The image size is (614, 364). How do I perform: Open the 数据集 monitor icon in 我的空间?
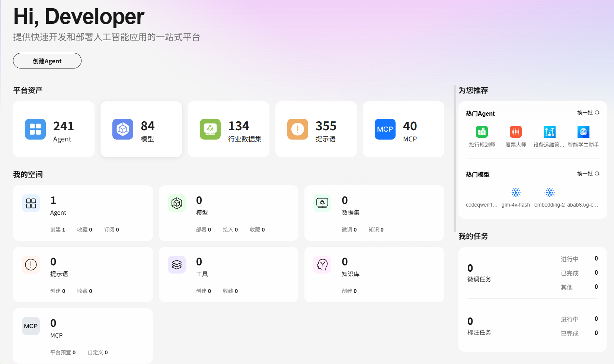[322, 203]
